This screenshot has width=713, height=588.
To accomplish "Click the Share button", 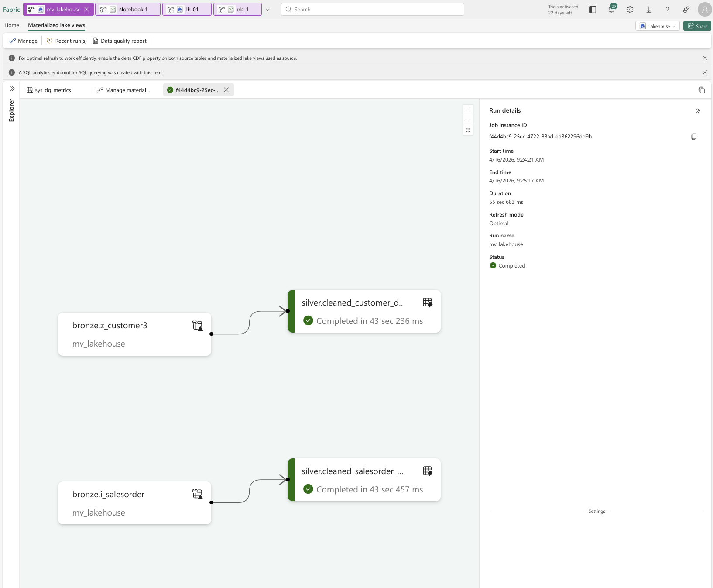I will click(697, 26).
